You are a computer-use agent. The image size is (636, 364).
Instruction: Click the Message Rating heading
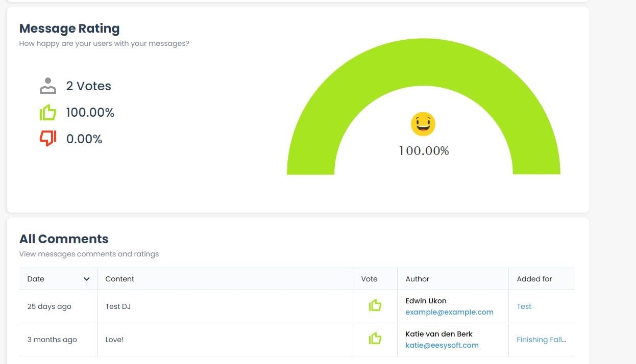point(69,28)
